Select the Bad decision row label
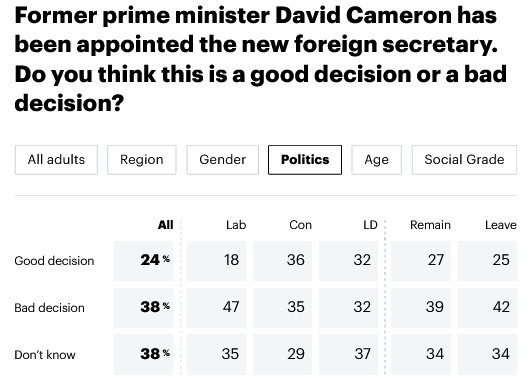 coord(49,308)
